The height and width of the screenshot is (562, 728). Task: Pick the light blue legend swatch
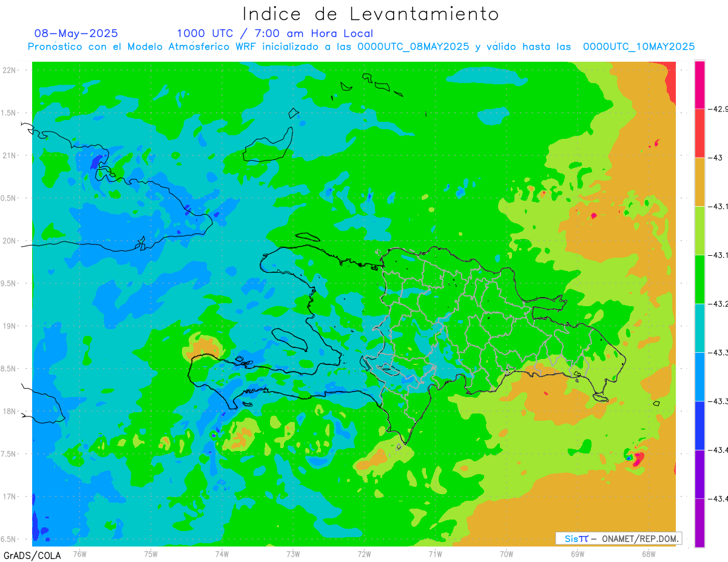(699, 376)
